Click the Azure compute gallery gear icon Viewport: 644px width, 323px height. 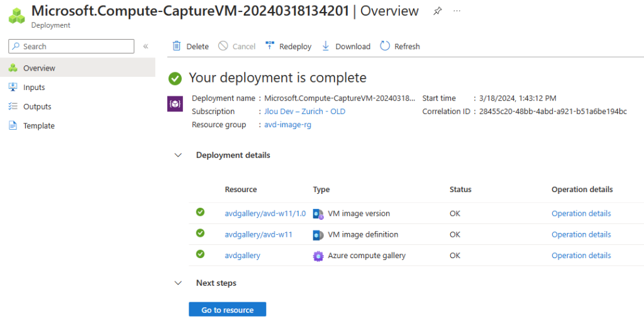pos(318,256)
